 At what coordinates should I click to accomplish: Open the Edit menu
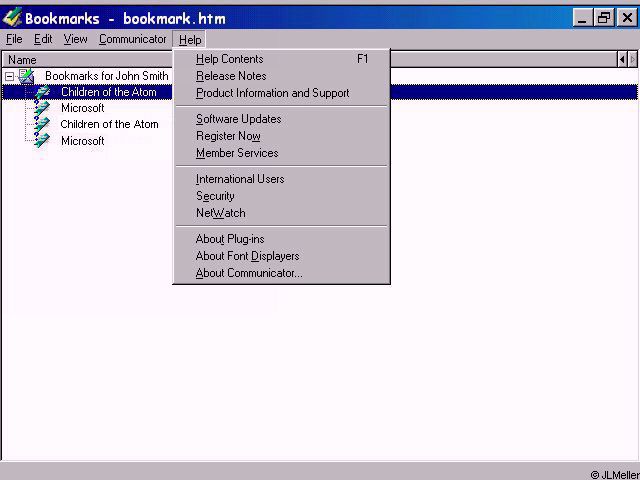click(43, 39)
